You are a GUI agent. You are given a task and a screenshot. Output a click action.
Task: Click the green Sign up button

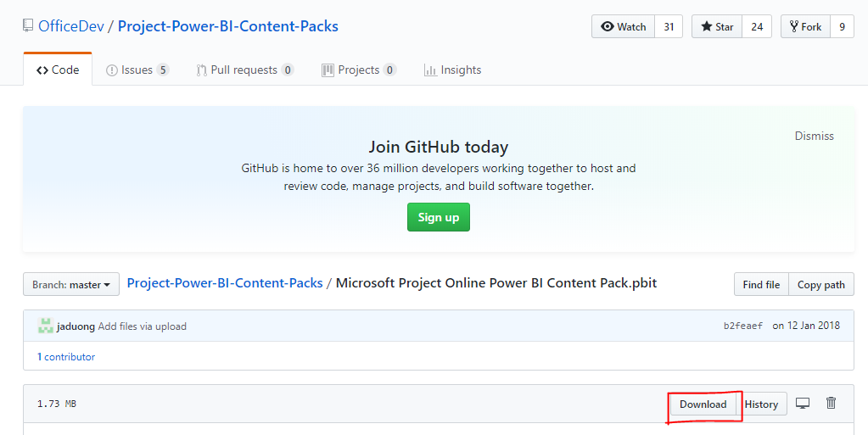click(439, 217)
